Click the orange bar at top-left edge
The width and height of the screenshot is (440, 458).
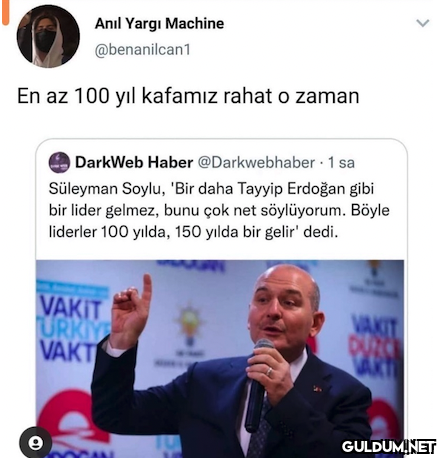(x=5, y=13)
